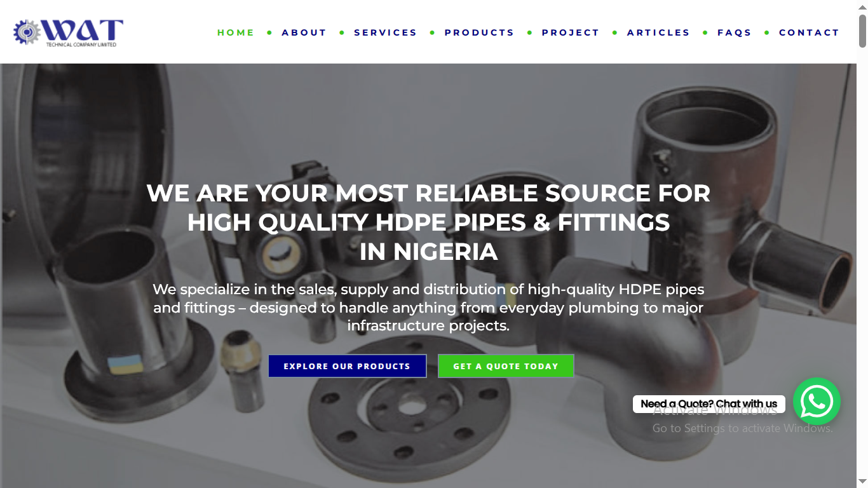
Task: Open the Home menu item
Action: click(236, 32)
